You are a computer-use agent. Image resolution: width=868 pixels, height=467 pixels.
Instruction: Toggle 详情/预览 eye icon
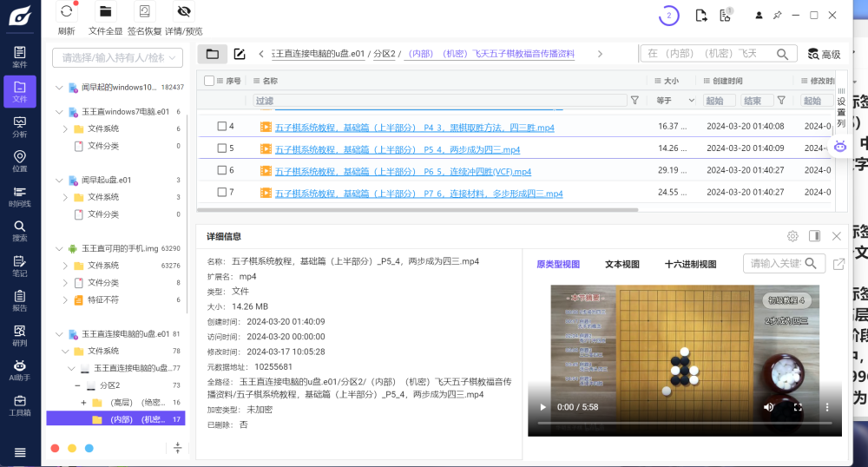tap(183, 12)
